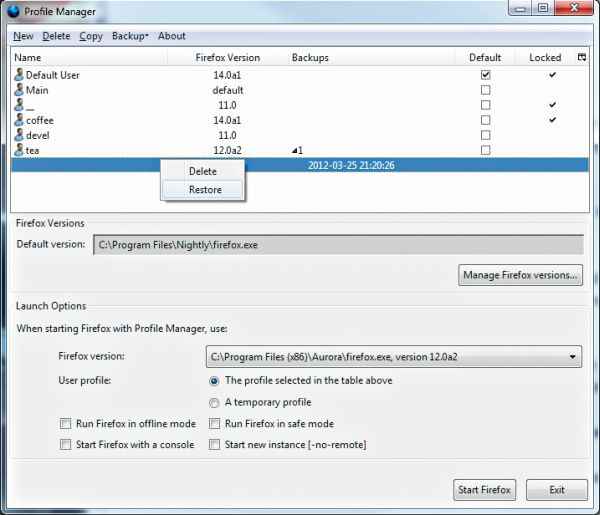The width and height of the screenshot is (600, 515).
Task: Click the underscore-named profile user icon
Action: pos(19,105)
